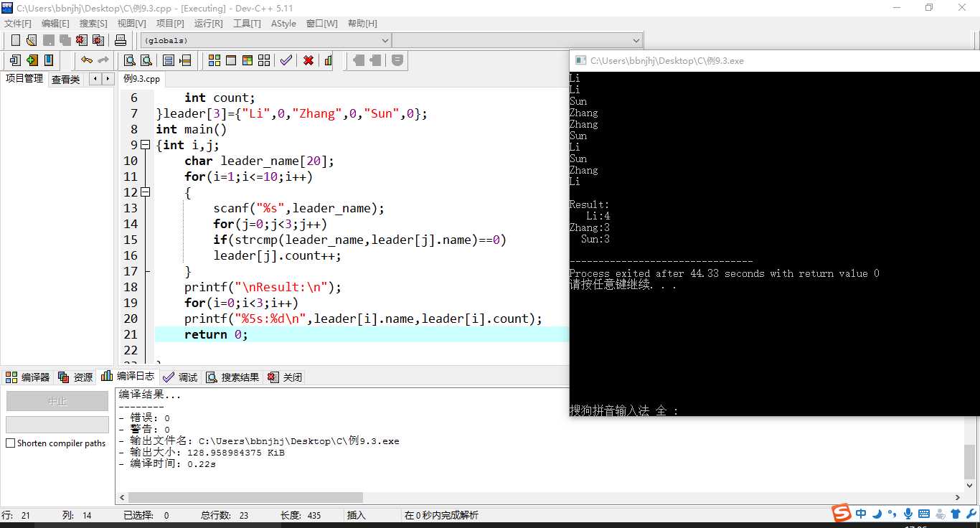980x528 pixels.
Task: Click the Close file toolbar icon
Action: tap(82, 40)
